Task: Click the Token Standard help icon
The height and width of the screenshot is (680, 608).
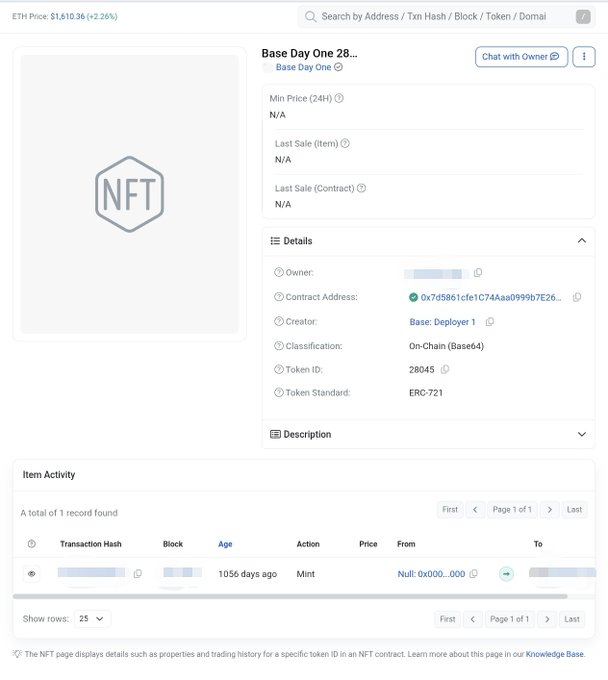Action: tap(279, 392)
